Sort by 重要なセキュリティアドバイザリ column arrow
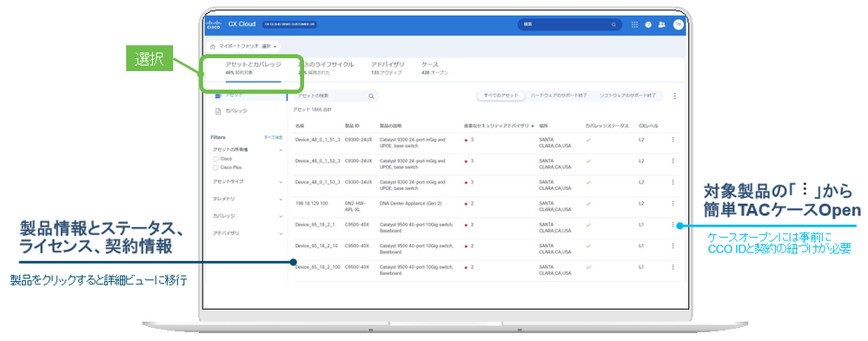This screenshot has width=868, height=341. [533, 126]
